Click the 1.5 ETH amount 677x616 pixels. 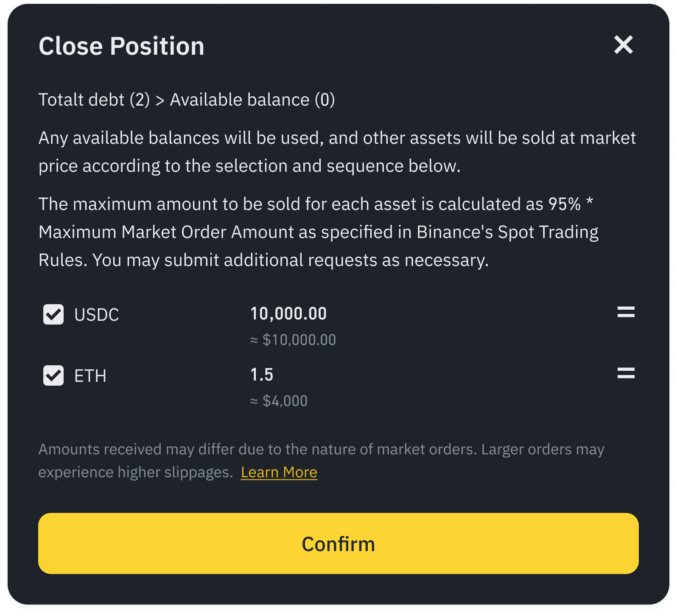click(262, 375)
